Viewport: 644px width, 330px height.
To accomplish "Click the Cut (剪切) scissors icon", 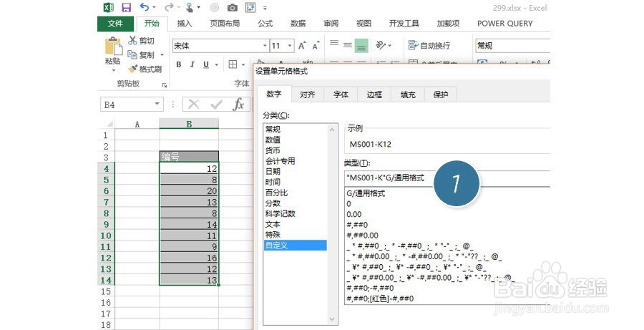I will point(132,40).
